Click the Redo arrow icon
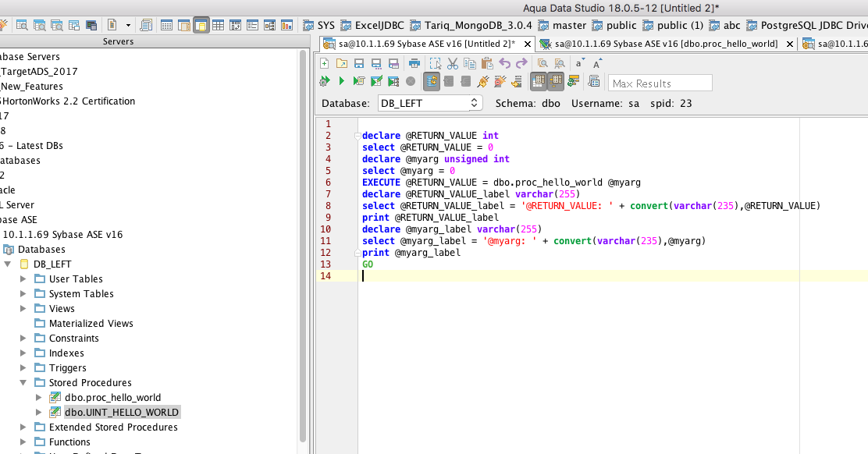The image size is (868, 454). coord(521,63)
